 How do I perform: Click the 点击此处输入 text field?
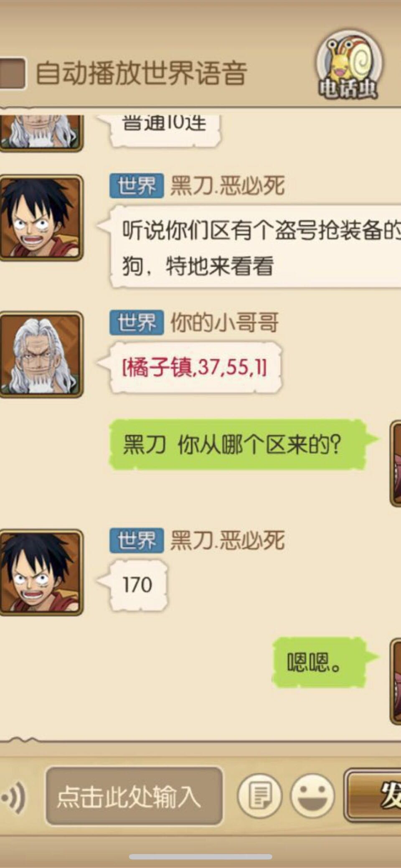click(x=134, y=796)
